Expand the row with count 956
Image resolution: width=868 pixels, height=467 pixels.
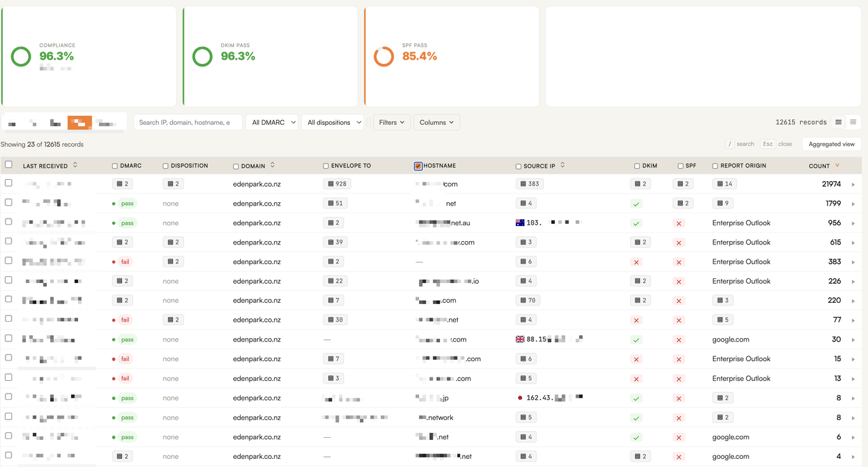pos(853,223)
